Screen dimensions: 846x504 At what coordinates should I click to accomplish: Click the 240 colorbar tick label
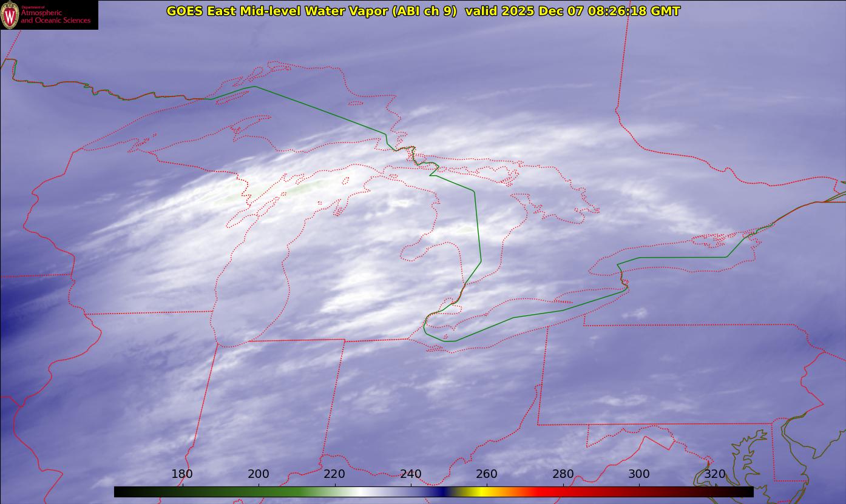pos(411,474)
